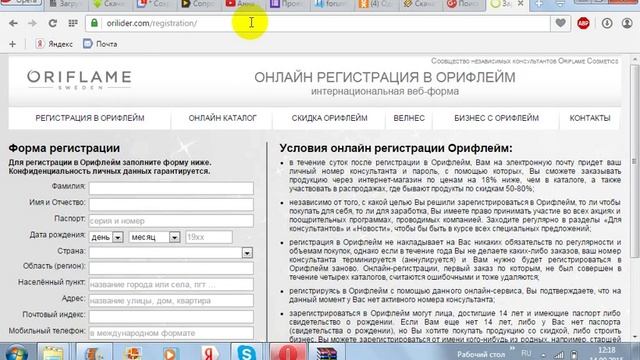Click the Рабочий стол toolbar label
Image resolution: width=640 pixels, height=360 pixels.
click(x=481, y=354)
